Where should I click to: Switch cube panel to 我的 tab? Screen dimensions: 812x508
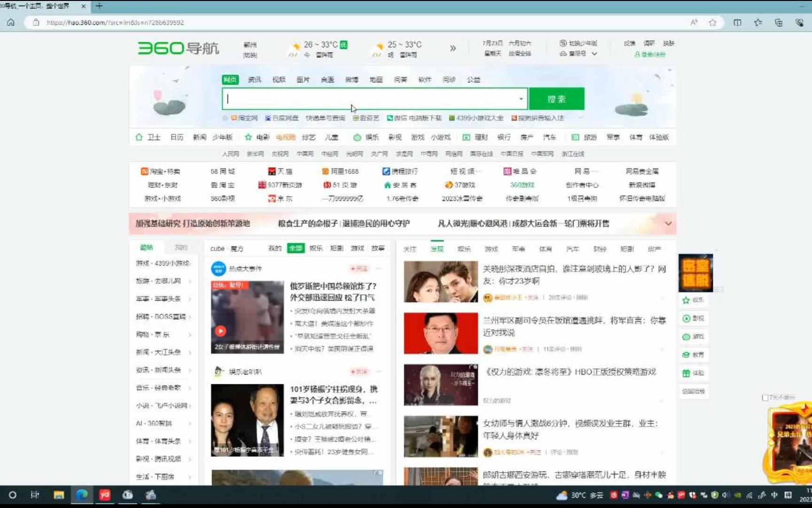[x=275, y=248]
